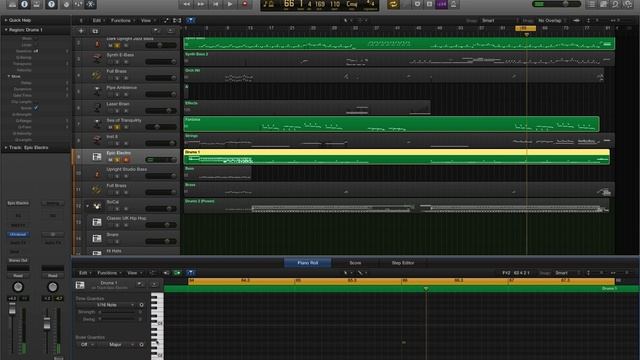Click the Epic Electro drum machine track icon
The width and height of the screenshot is (640, 360).
coord(97,157)
